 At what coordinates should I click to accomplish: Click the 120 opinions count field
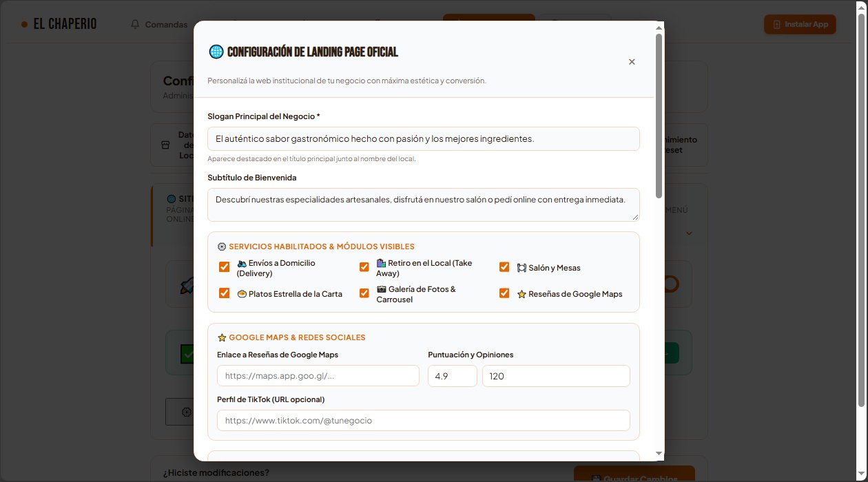[556, 376]
